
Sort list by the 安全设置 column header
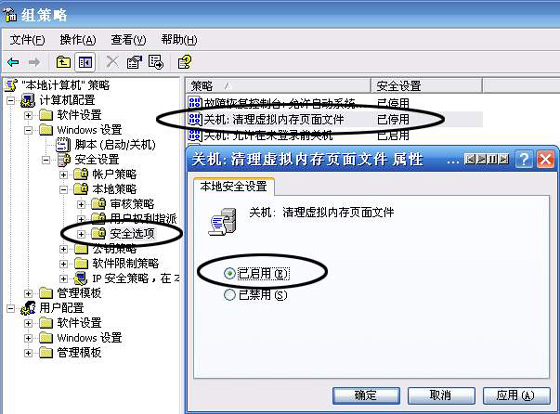click(426, 86)
